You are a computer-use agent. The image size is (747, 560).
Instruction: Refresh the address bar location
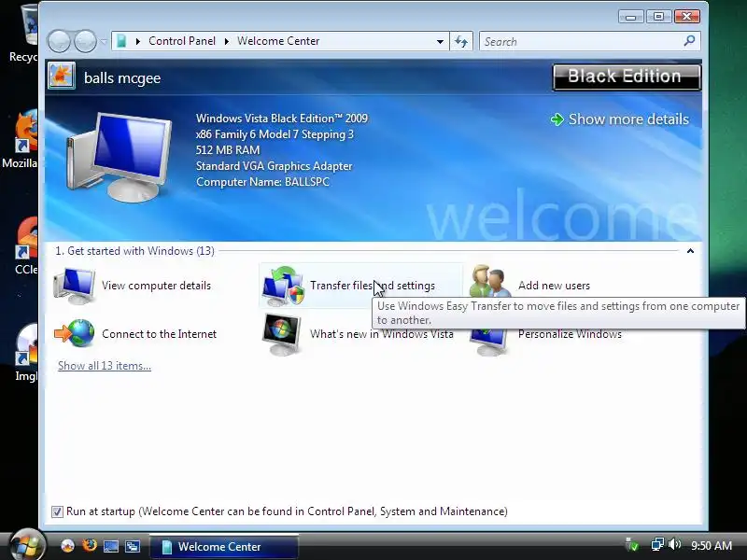coord(461,41)
